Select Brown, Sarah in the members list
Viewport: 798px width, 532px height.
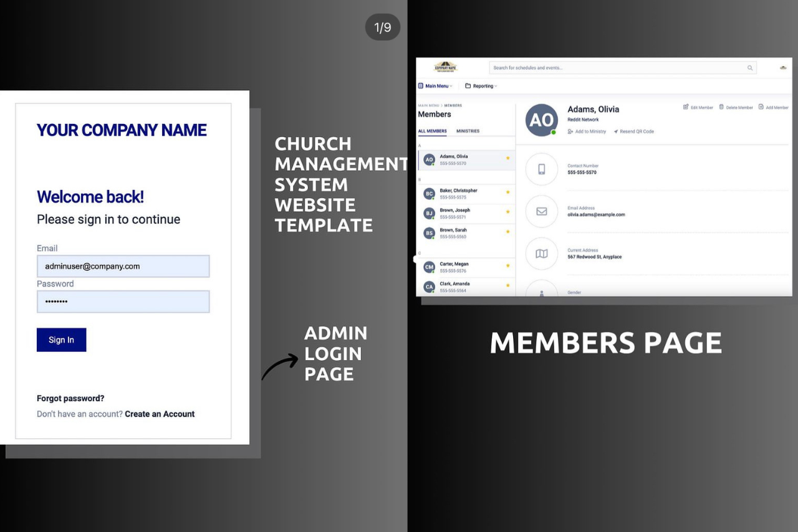466,233
